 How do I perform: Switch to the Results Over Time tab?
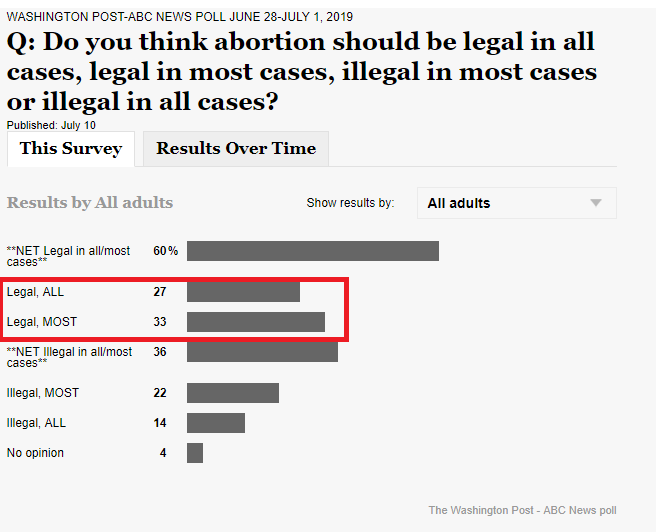point(236,149)
